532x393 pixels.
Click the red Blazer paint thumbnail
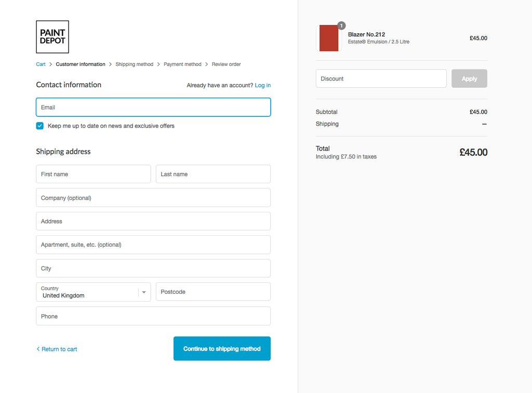(329, 38)
